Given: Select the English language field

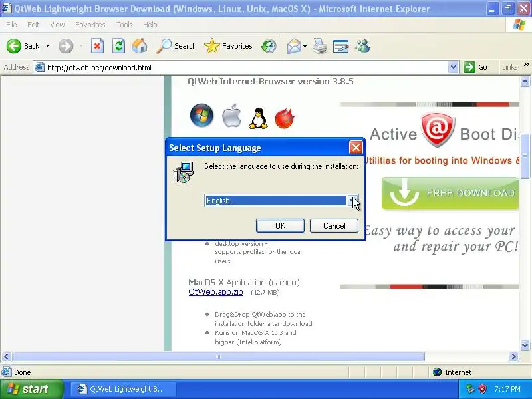Looking at the screenshot, I should (275, 201).
